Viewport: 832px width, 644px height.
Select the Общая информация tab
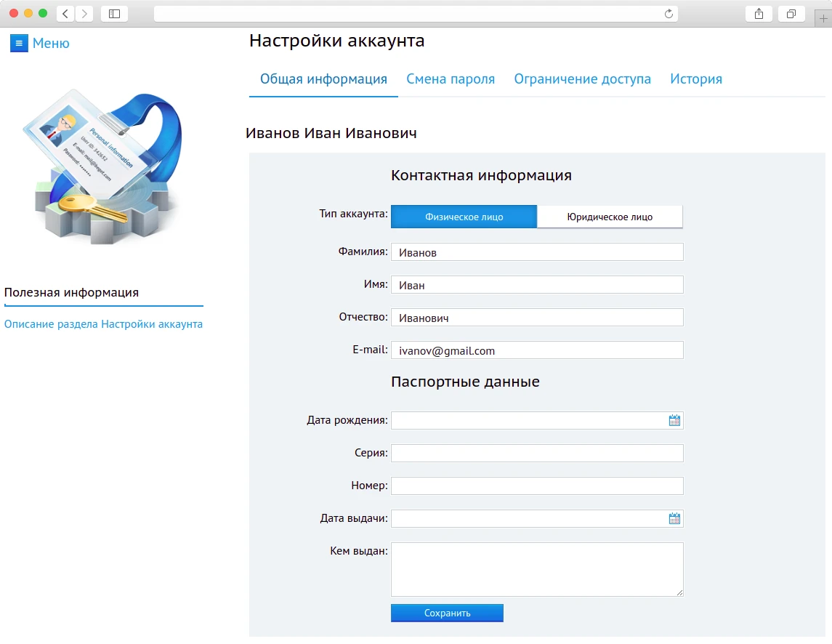point(323,79)
